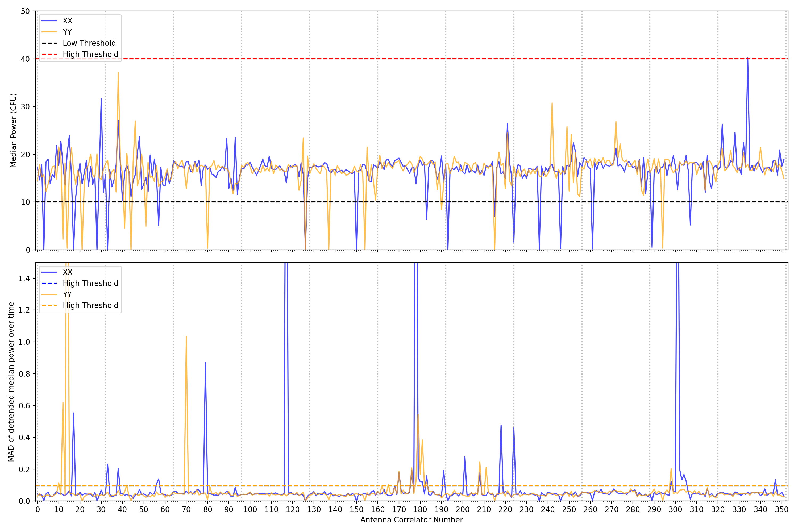Click blue dashed High Threshold in bottom legend
798x532 pixels.
coord(90,283)
